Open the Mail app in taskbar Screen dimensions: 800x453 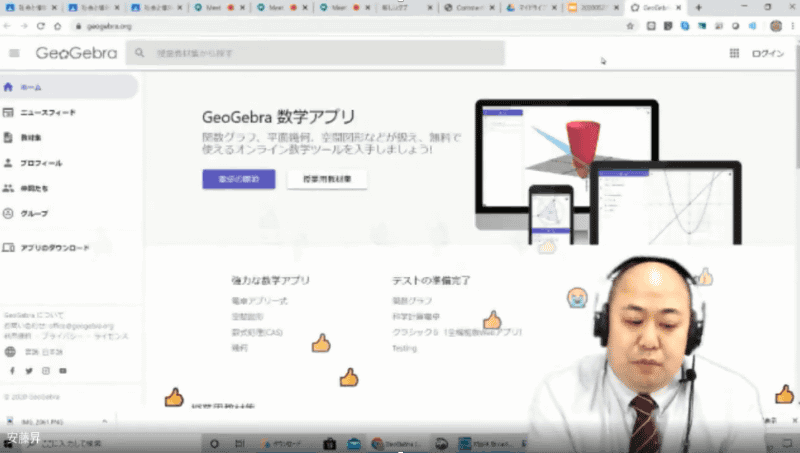[x=354, y=444]
